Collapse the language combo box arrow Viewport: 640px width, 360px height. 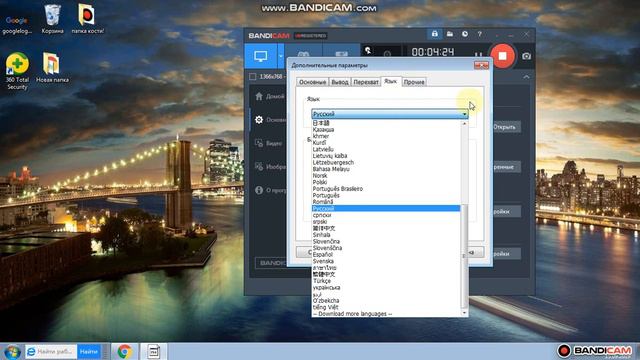(464, 114)
